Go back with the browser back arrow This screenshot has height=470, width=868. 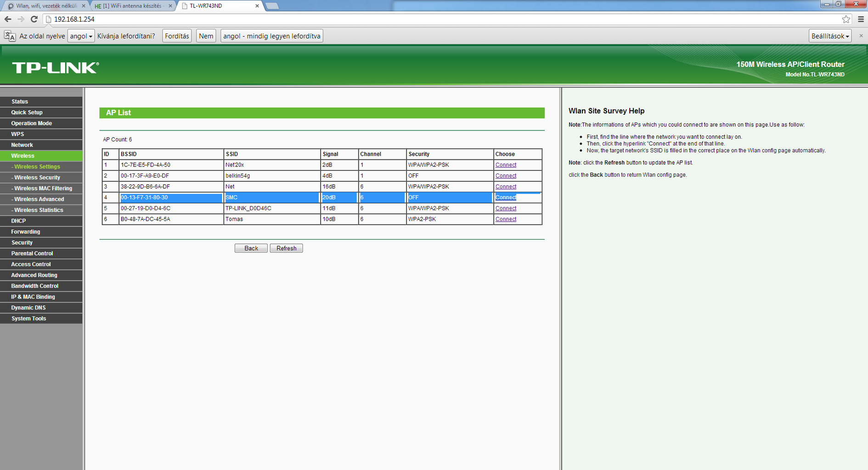click(8, 19)
